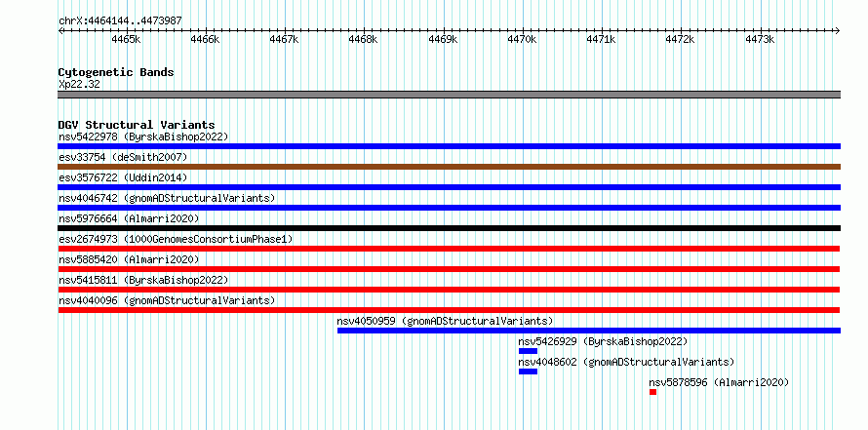Click the nsv5878596 (Almarri2020) label
The height and width of the screenshot is (430, 868).
(719, 382)
